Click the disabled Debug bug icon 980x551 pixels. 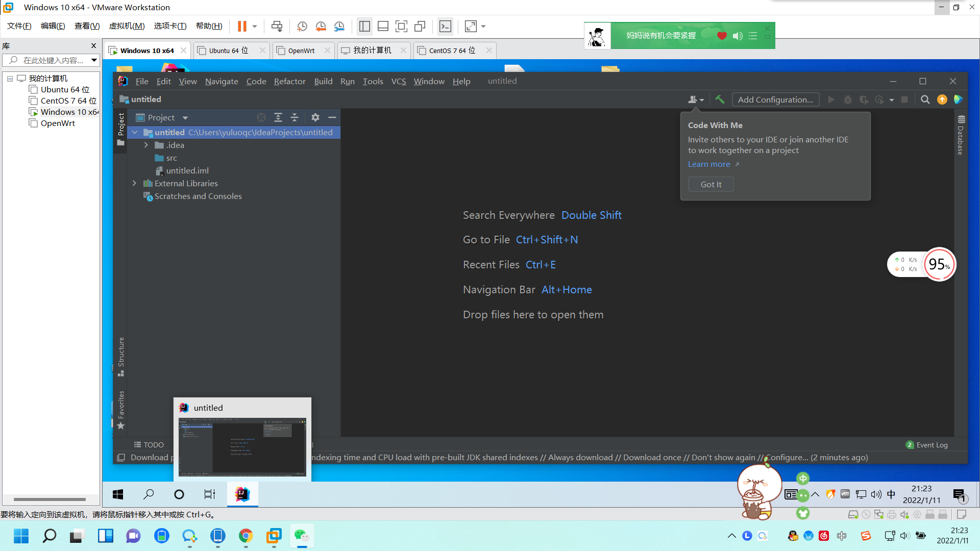pyautogui.click(x=848, y=99)
